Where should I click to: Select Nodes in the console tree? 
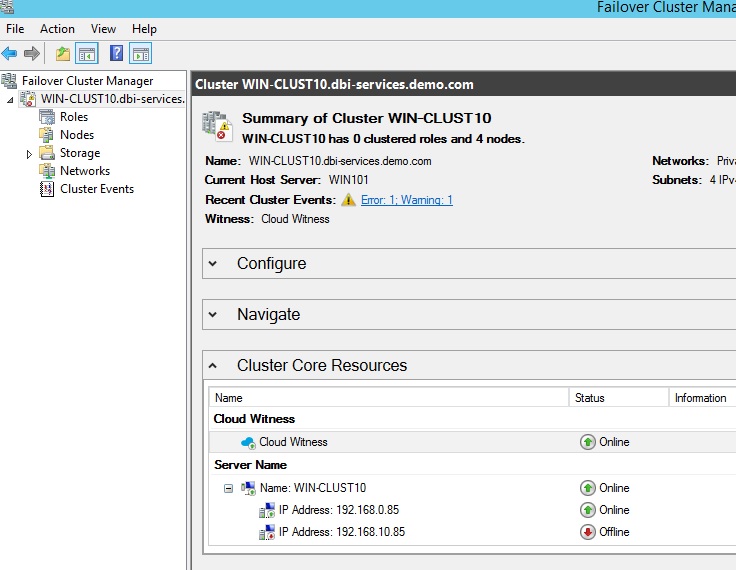click(77, 135)
